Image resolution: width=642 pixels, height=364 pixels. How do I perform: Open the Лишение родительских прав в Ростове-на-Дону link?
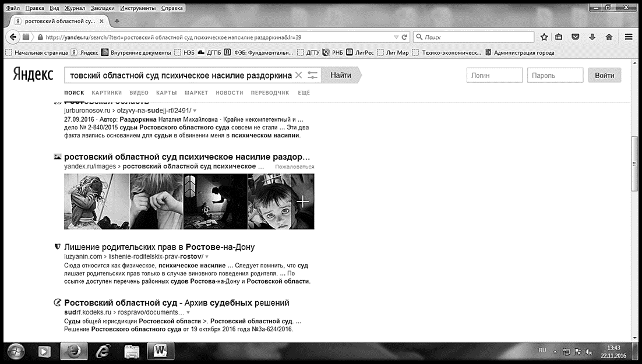[159, 247]
